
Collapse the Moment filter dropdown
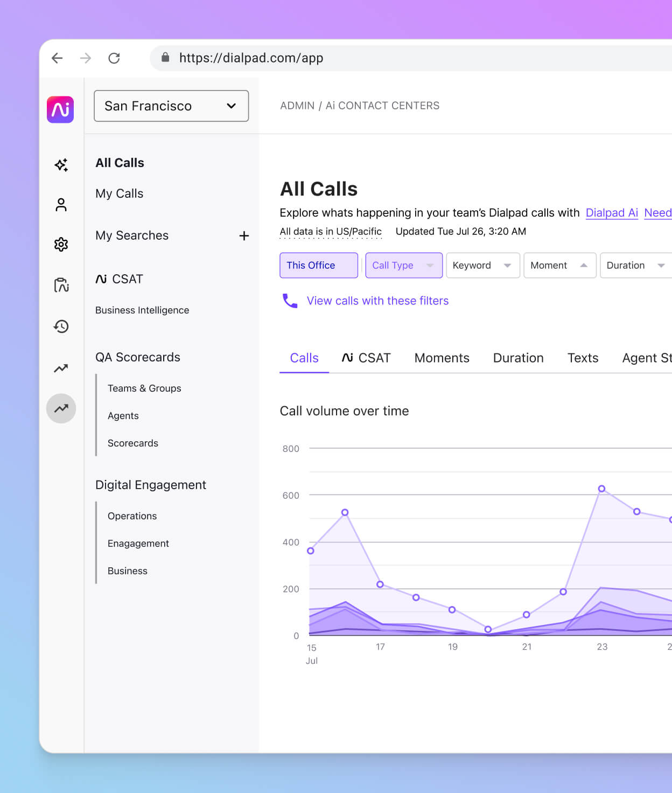point(559,265)
